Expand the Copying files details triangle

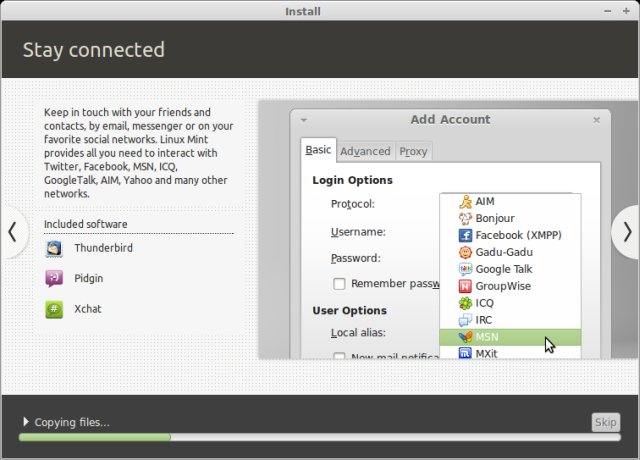(x=26, y=422)
